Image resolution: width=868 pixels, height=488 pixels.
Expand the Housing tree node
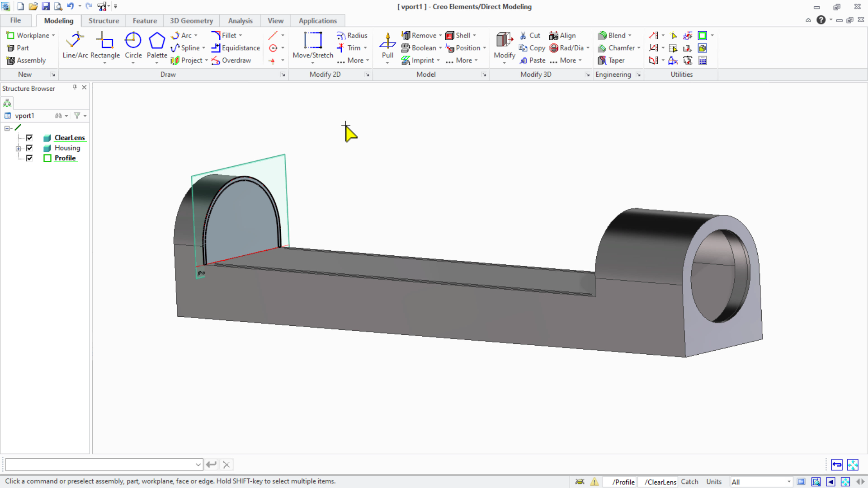(18, 148)
